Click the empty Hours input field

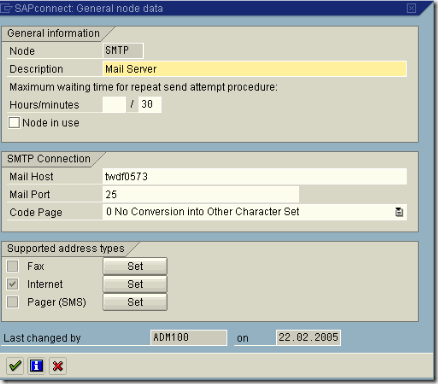(114, 105)
